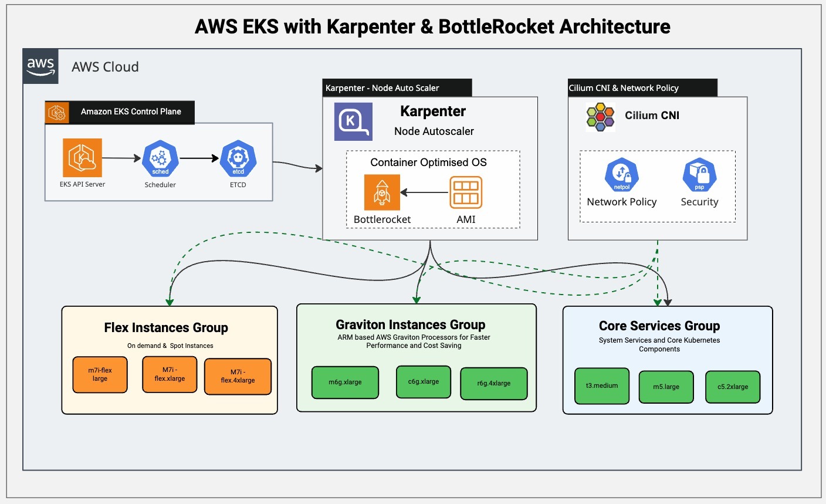The image size is (826, 504).
Task: Click the Flex Instances Group heading
Action: [166, 327]
